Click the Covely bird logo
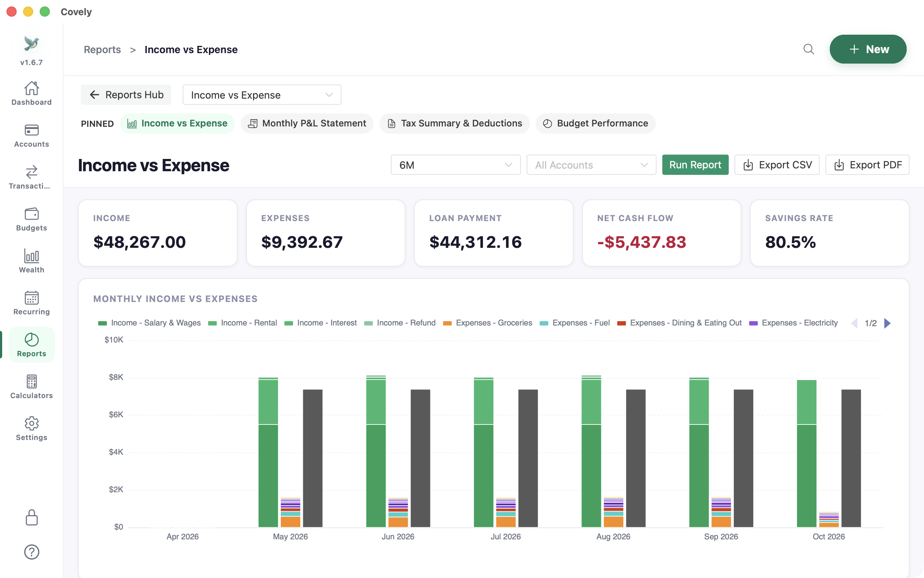Screen dimensions: 924x578 pos(31,43)
